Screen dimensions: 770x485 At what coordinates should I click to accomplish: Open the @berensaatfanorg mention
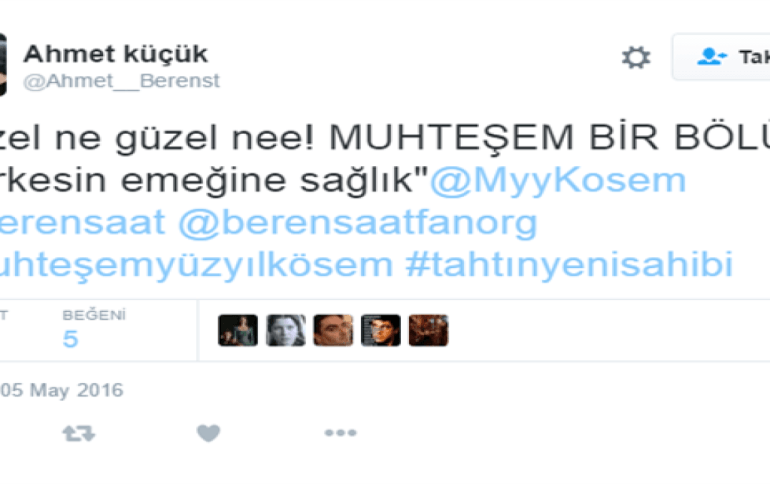pos(358,223)
